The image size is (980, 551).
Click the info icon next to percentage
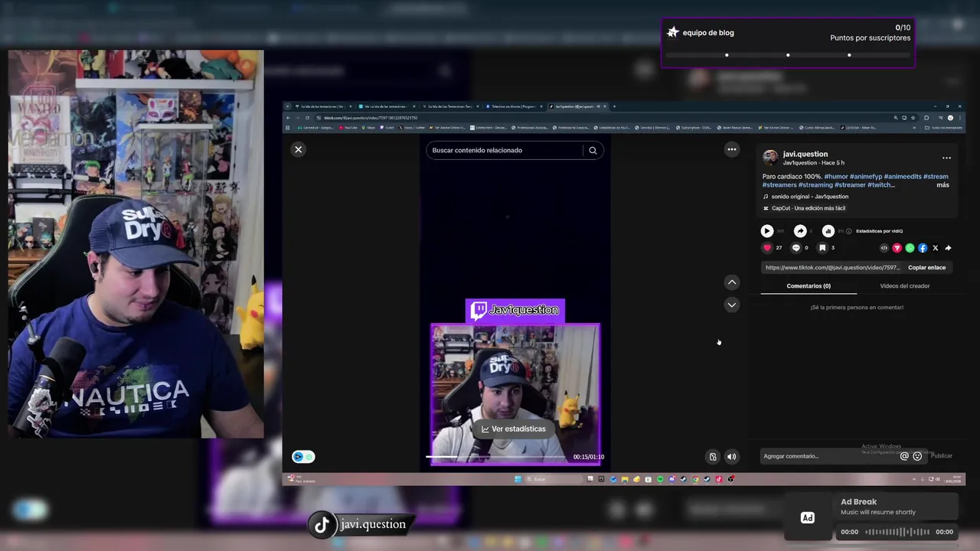click(x=848, y=231)
